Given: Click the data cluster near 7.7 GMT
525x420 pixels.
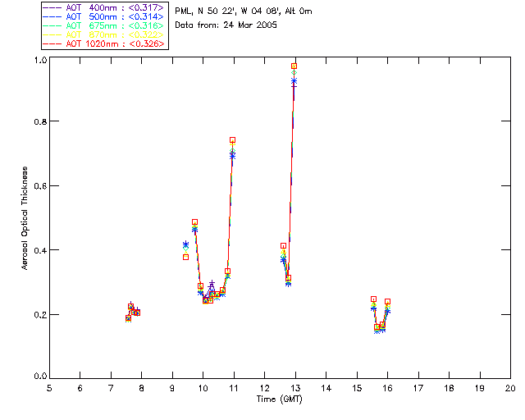Looking at the screenshot, I should click(132, 312).
